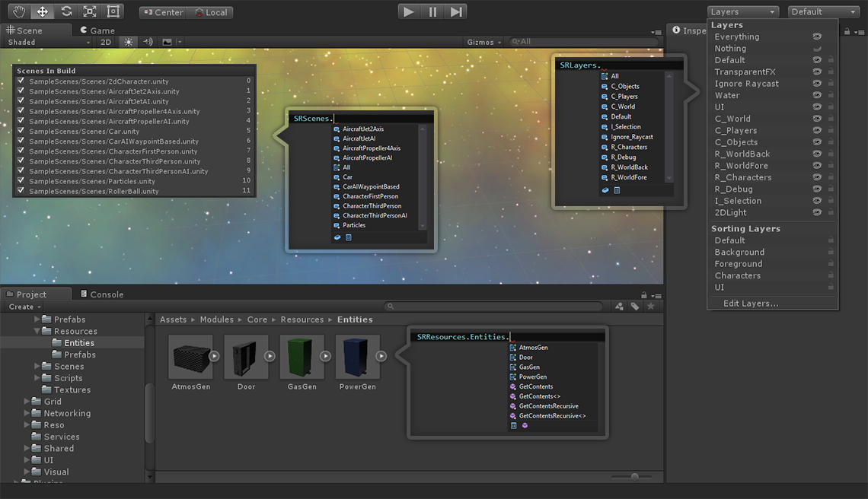
Task: Toggle visibility eye for R_Debug layer
Action: (817, 189)
